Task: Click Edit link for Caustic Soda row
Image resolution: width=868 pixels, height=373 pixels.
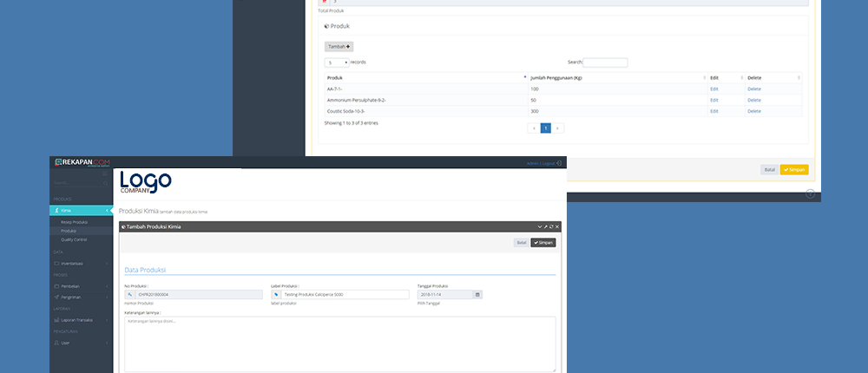Action: tap(714, 111)
